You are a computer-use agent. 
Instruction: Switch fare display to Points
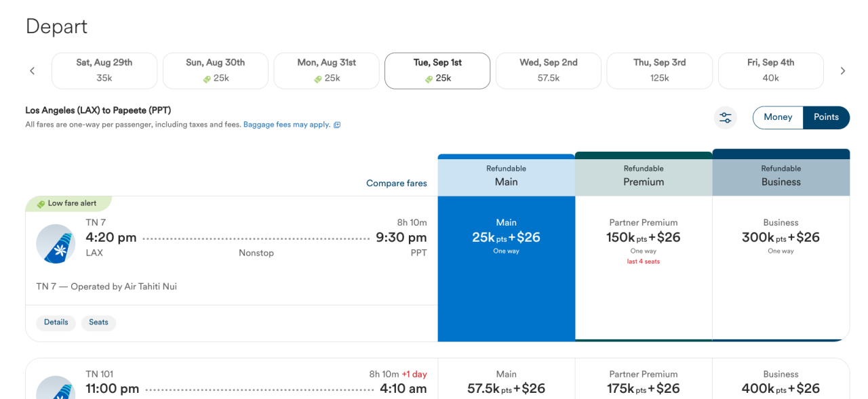coord(827,117)
